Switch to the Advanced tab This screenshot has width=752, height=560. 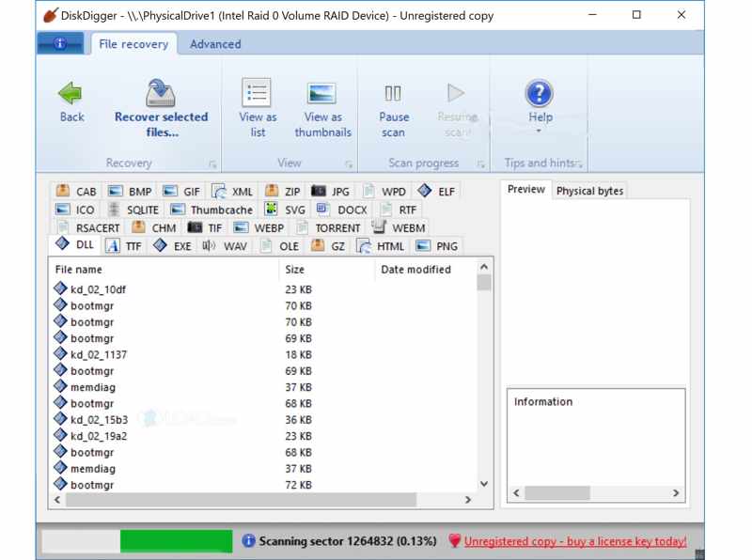pos(215,43)
